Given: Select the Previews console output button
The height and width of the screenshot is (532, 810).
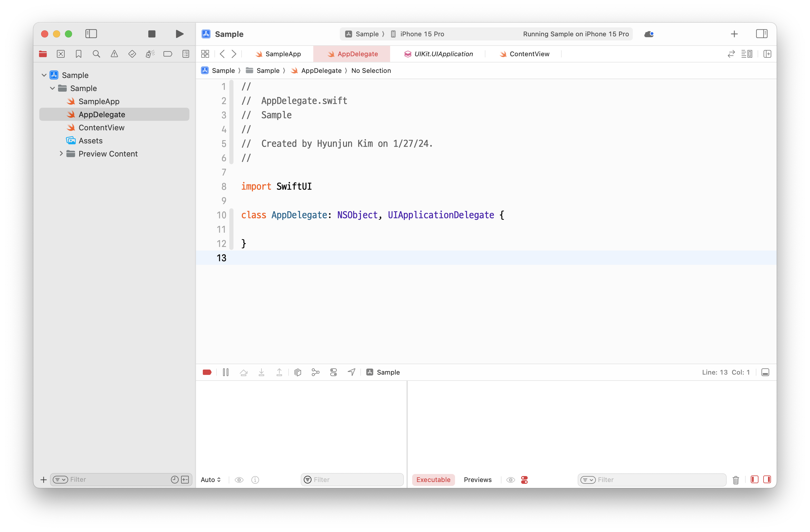Looking at the screenshot, I should coord(477,480).
